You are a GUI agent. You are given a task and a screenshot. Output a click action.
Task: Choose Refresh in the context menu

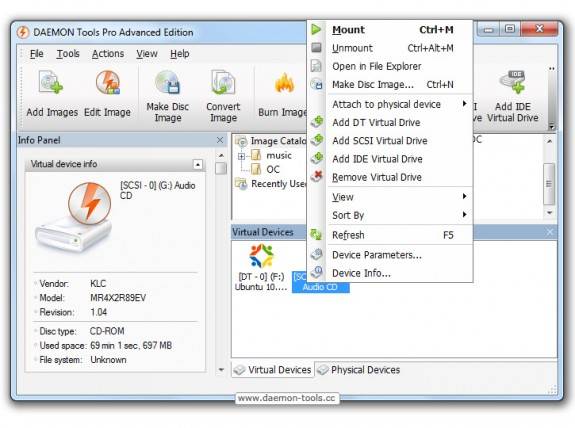pyautogui.click(x=391, y=235)
